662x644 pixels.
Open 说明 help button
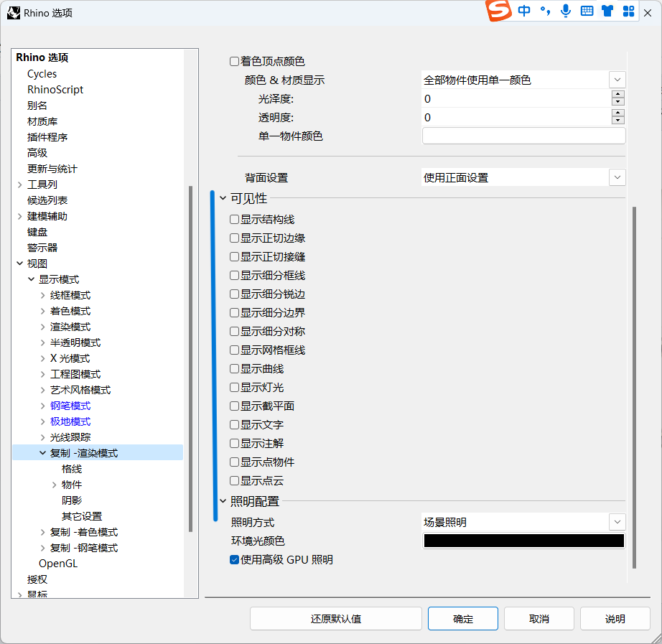615,619
